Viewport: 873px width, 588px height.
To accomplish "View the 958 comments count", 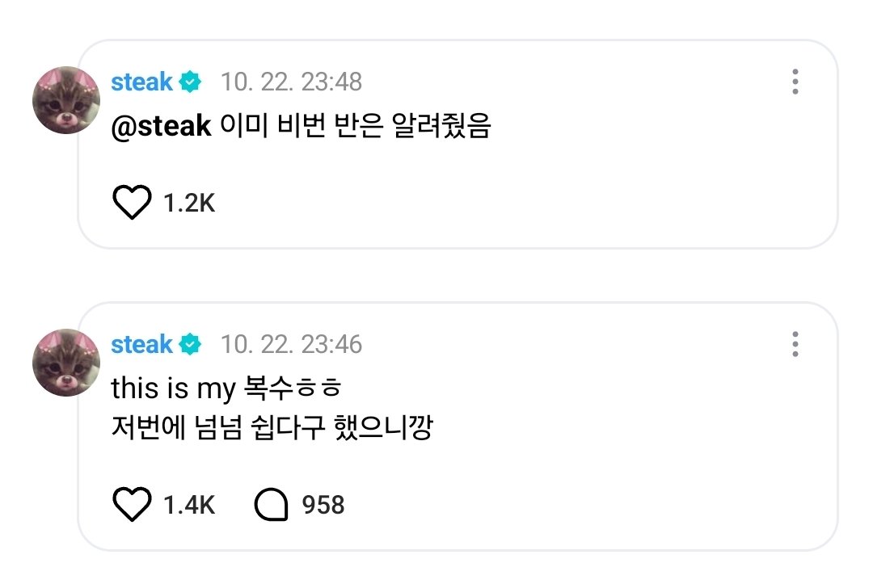I will click(x=323, y=505).
